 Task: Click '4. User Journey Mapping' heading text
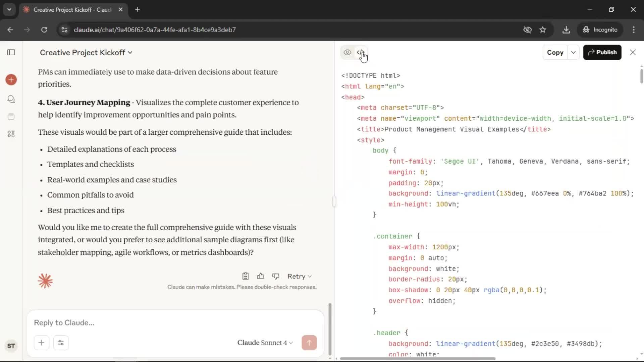tap(84, 103)
